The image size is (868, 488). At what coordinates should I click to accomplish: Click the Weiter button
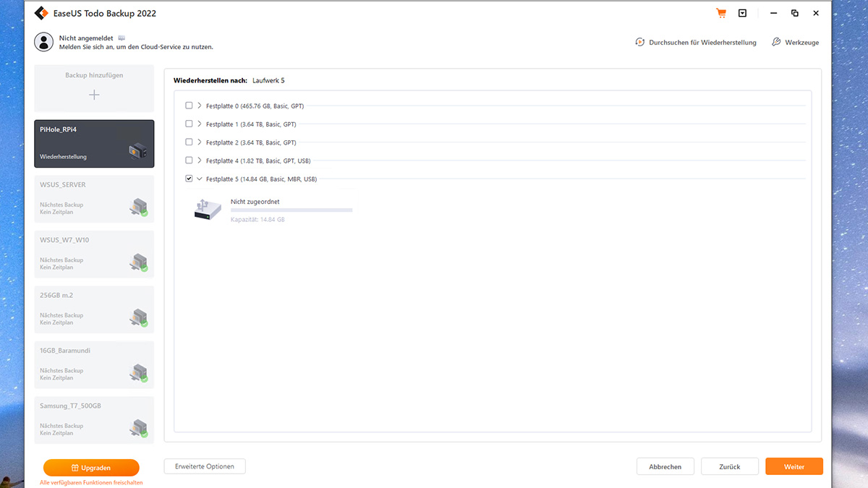(x=794, y=466)
